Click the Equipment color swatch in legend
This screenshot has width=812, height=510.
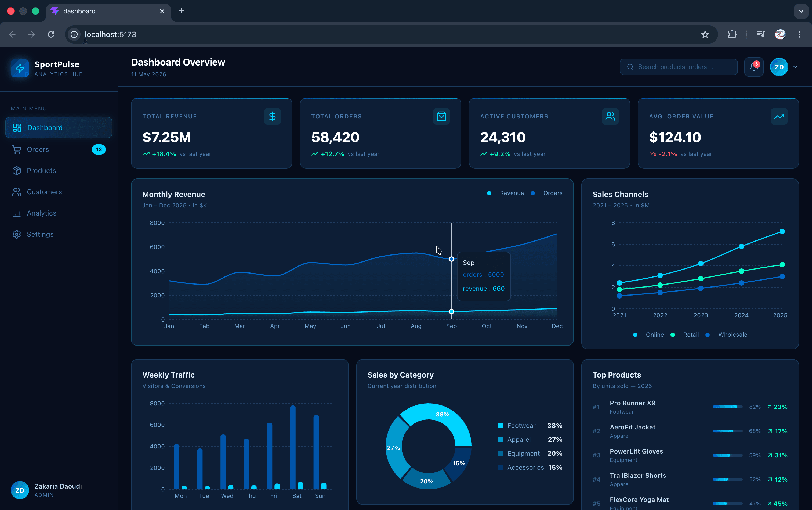(x=501, y=453)
